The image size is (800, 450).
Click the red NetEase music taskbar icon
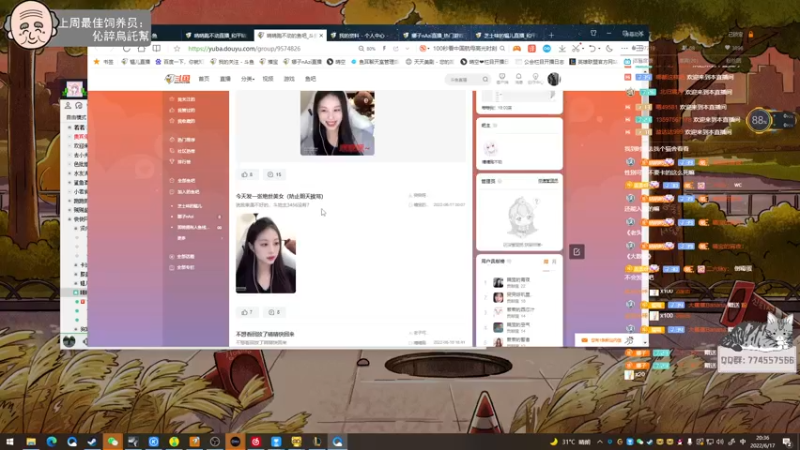pos(256,441)
